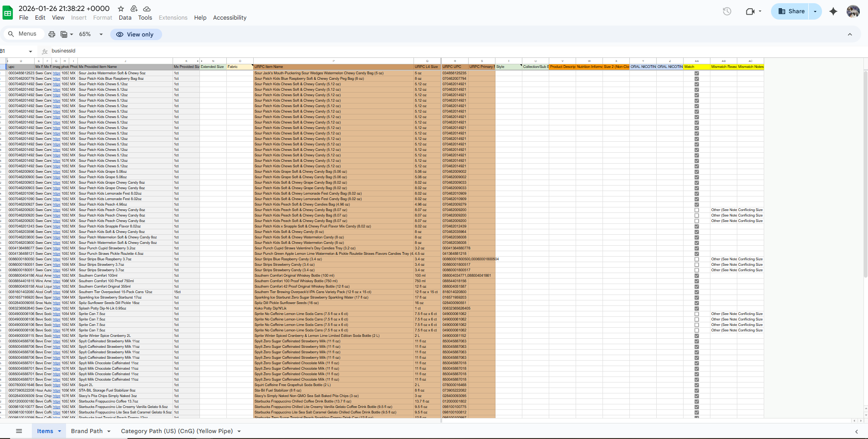
Task: Select the Mismatch Notes header cell
Action: pyautogui.click(x=751, y=67)
